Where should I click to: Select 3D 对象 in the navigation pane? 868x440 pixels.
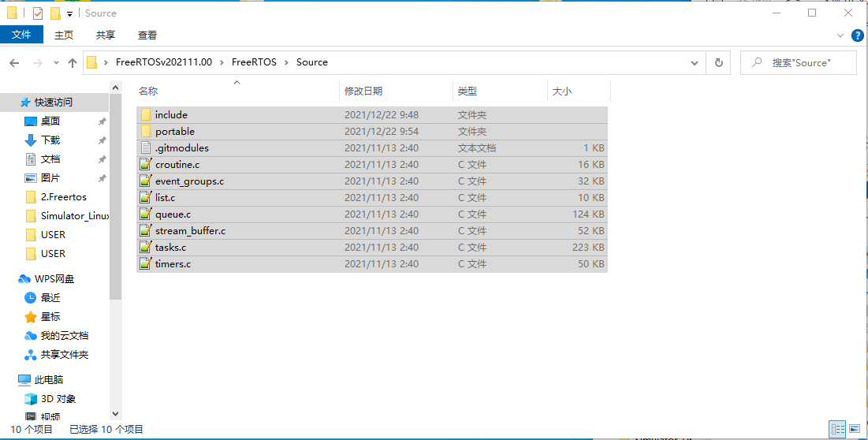click(58, 398)
